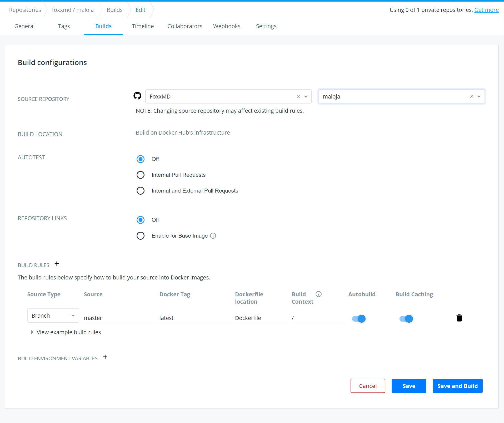Image resolution: width=504 pixels, height=423 pixels.
Task: Delete the master branch build rule
Action: click(x=459, y=318)
